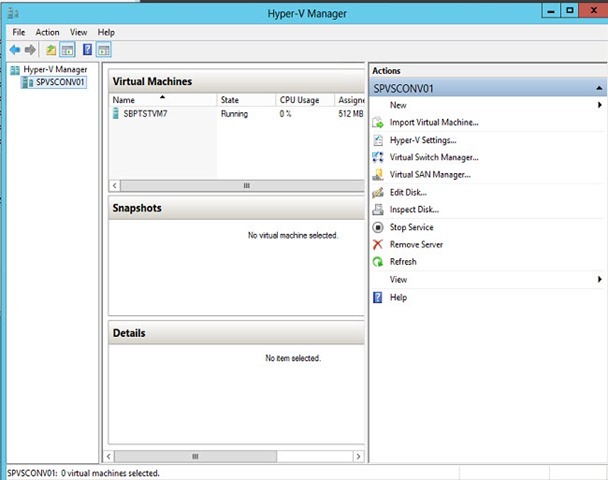Expand the View submenu arrow in Actions
This screenshot has height=480, width=608.
(599, 279)
